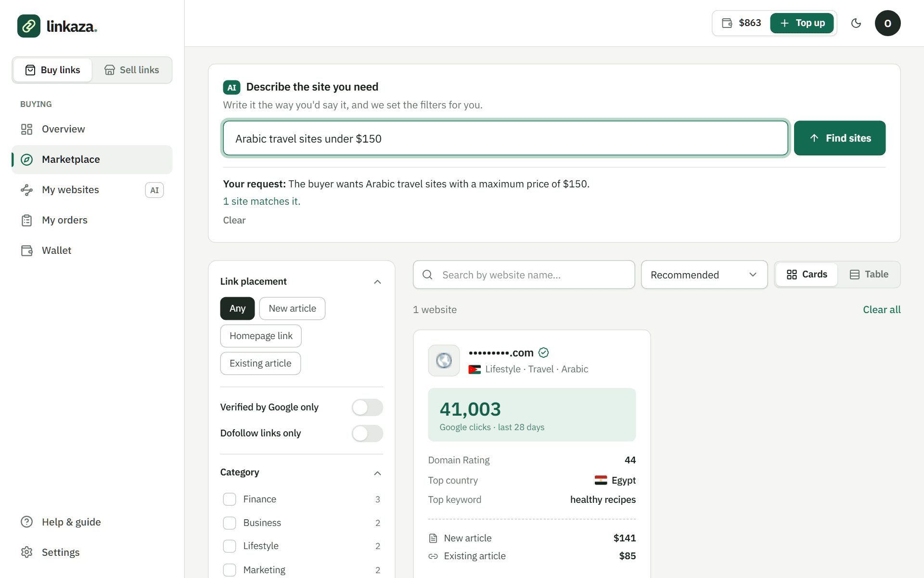
Task: Click the linkaza logo icon
Action: click(29, 26)
